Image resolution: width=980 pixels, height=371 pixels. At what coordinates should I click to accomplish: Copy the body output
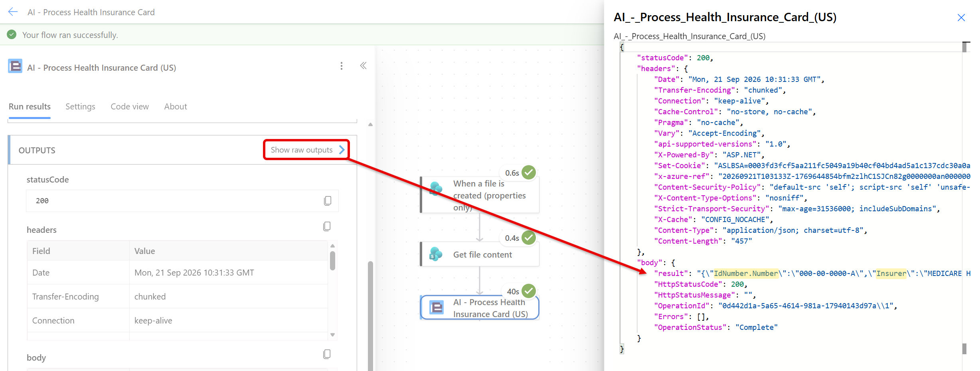tap(327, 354)
